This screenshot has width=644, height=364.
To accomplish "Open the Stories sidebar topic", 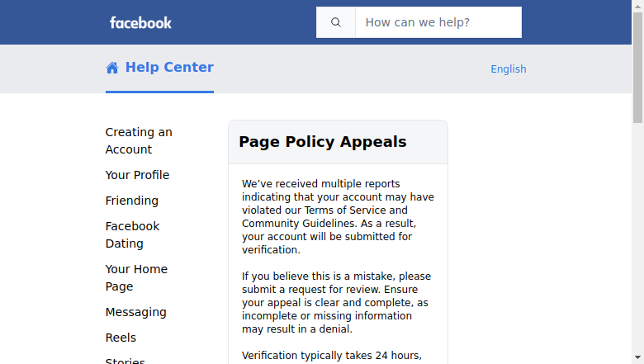I will tap(125, 361).
